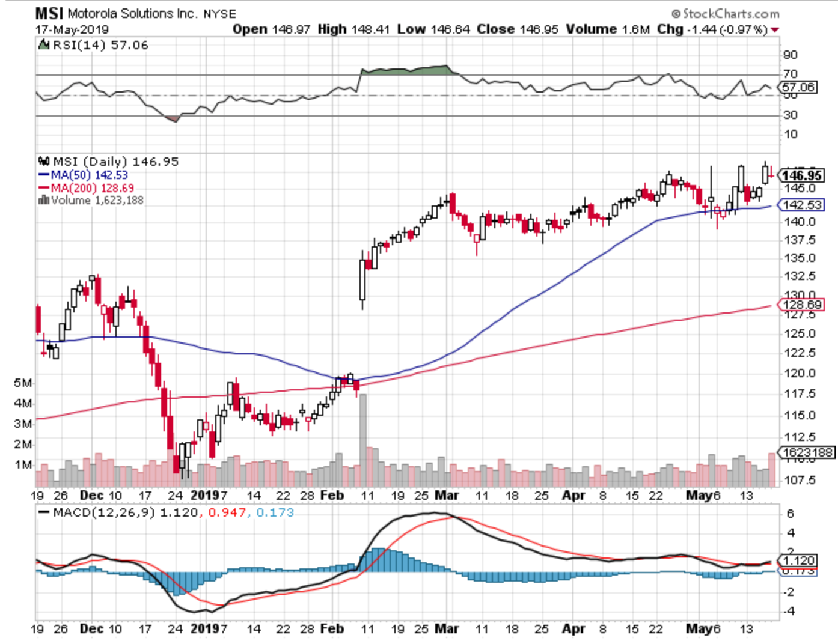Click the MA(50) 142.53 legend text

pos(89,175)
